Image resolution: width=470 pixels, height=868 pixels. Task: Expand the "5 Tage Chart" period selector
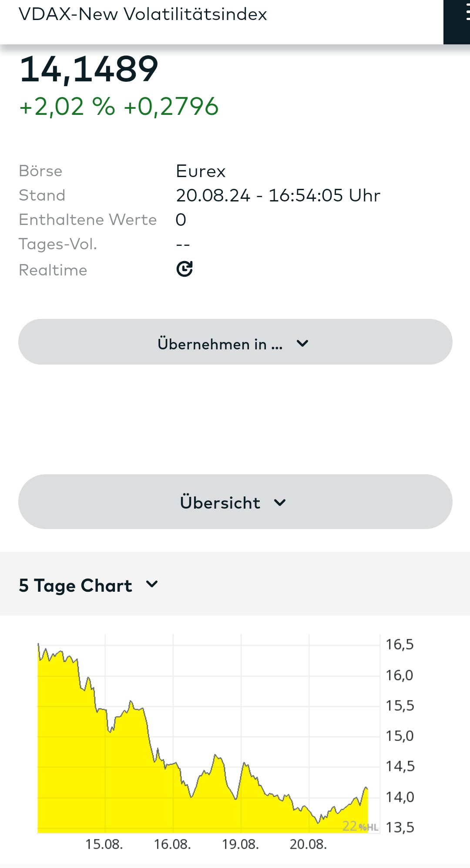pos(76,585)
